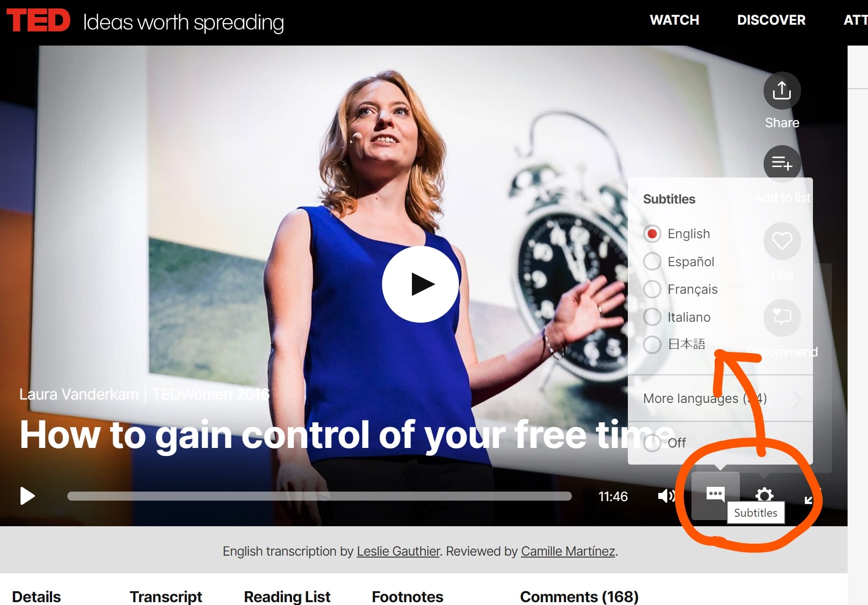This screenshot has height=605, width=868.
Task: Open the DISCOVER menu
Action: 771,20
